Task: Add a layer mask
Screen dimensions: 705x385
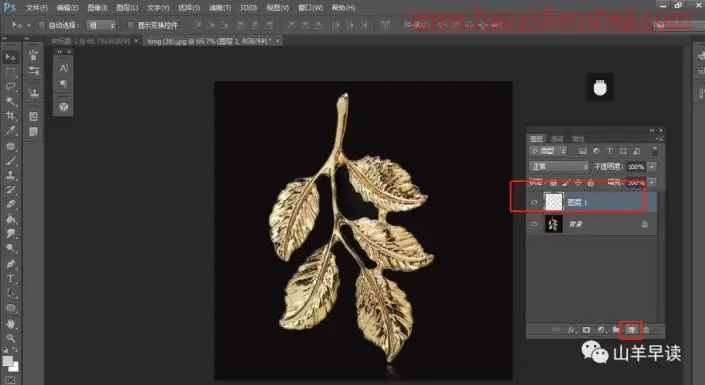Action: (x=586, y=330)
